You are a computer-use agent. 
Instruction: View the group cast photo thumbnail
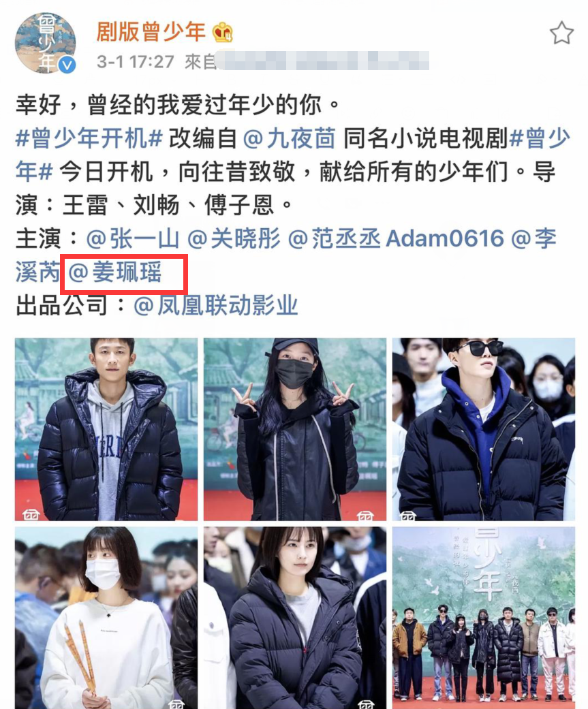point(484,618)
